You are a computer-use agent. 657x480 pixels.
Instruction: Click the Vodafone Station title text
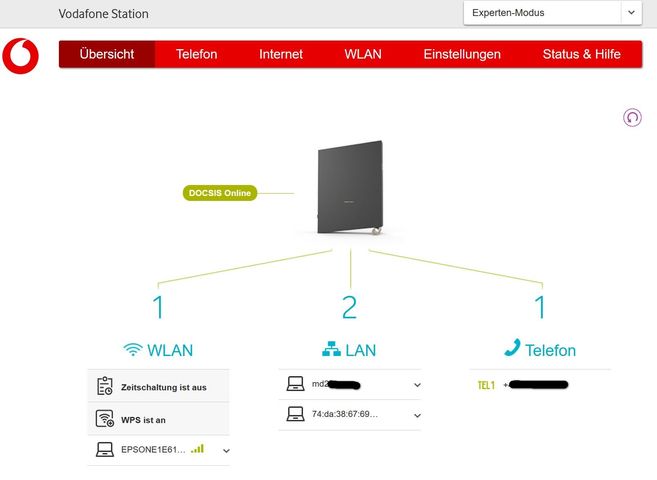click(x=103, y=14)
